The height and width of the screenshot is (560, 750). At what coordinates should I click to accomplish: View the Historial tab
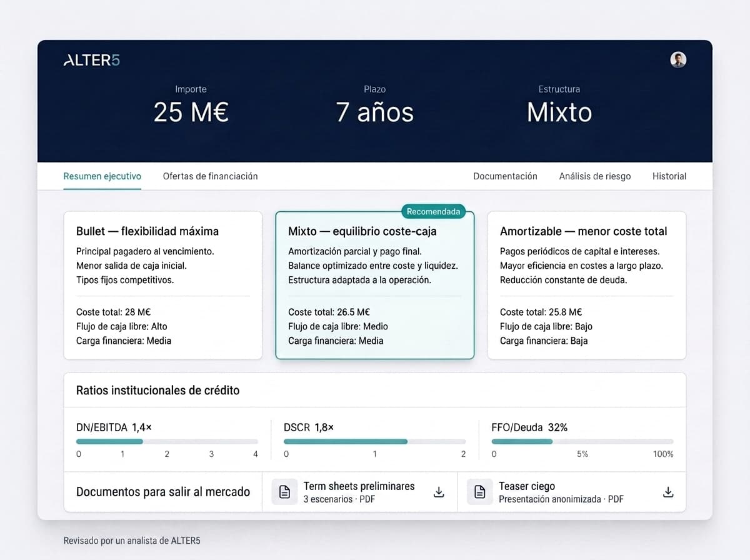click(669, 176)
